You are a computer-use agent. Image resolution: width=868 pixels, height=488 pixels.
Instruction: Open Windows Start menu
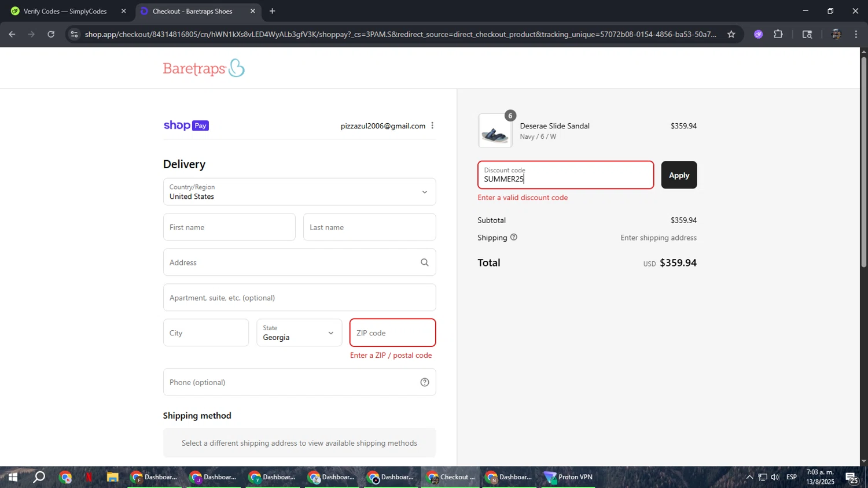12,477
